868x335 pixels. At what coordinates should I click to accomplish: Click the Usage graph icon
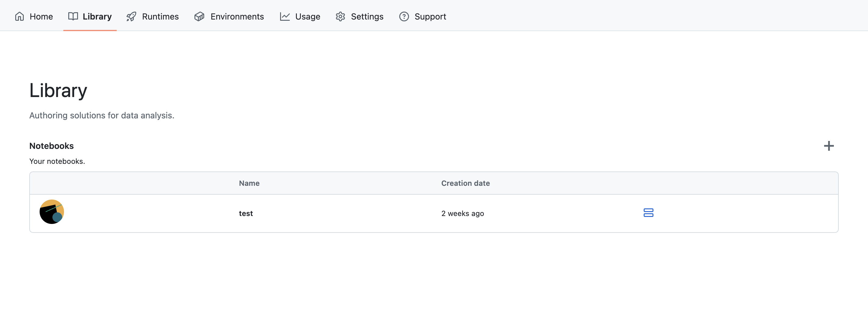click(x=285, y=16)
